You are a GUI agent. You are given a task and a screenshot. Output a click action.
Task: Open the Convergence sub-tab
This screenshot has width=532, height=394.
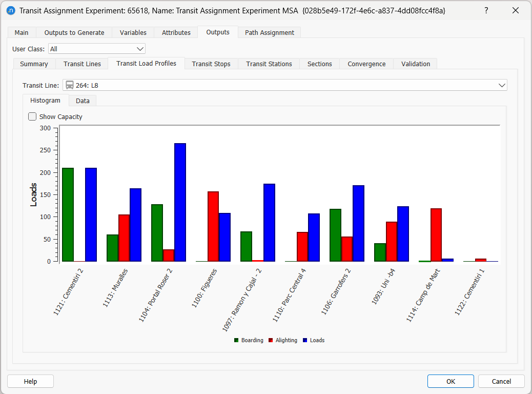(x=366, y=64)
